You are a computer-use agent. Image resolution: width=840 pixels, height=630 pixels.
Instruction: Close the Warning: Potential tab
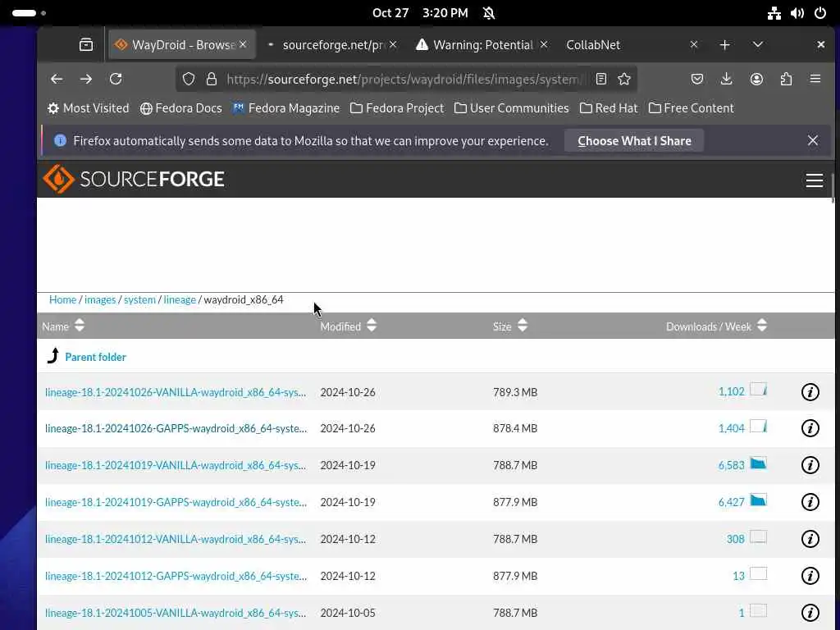tap(544, 44)
